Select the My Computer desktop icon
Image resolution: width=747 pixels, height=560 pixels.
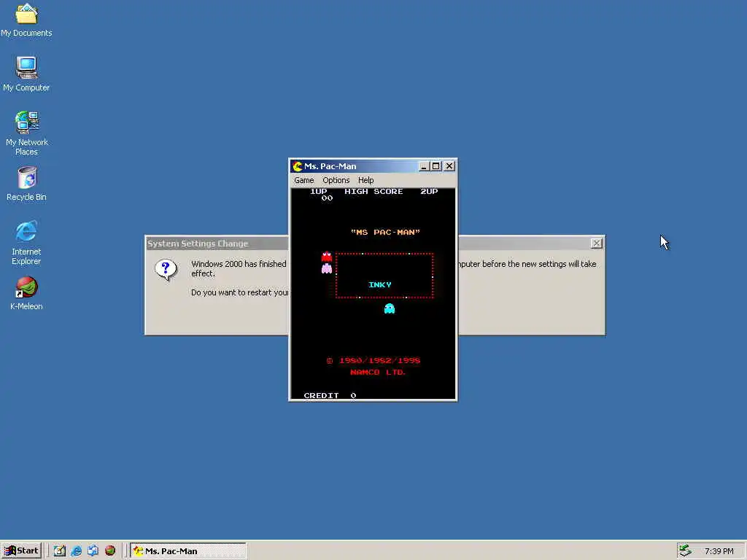(27, 74)
